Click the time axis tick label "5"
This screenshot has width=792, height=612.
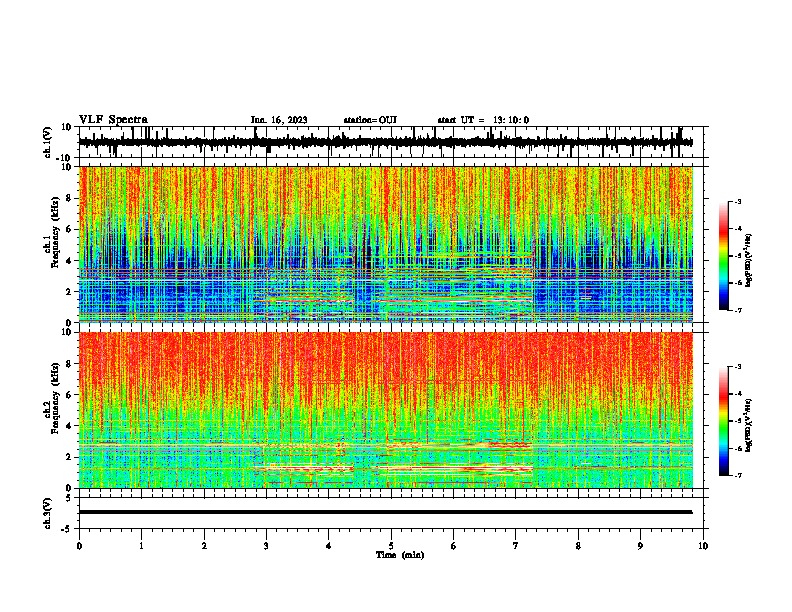tap(391, 546)
